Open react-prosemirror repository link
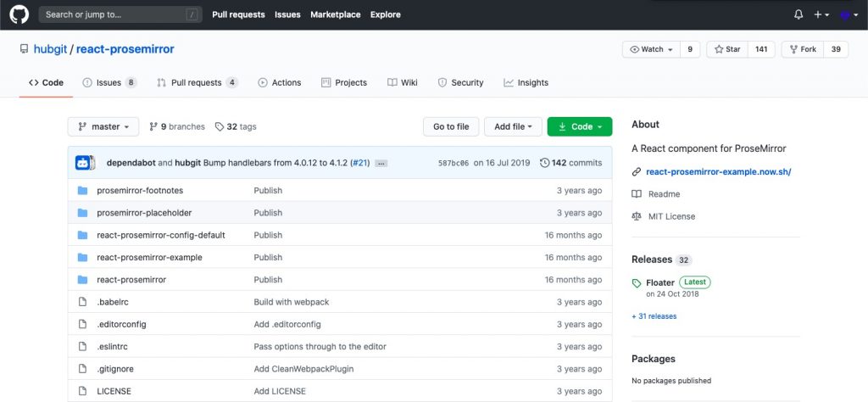868x402 pixels. pos(125,49)
